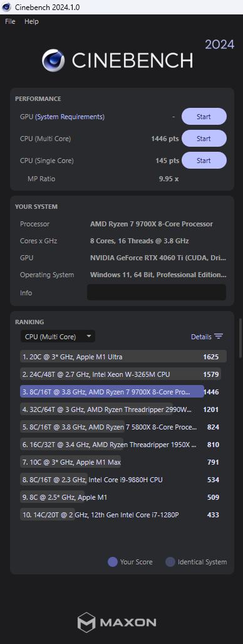The image size is (243, 644).
Task: Click the Details link in the Ranking panel
Action: click(201, 336)
